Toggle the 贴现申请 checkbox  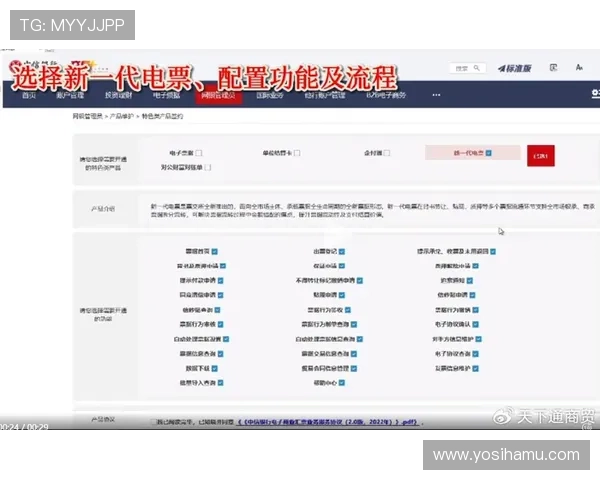click(x=342, y=295)
